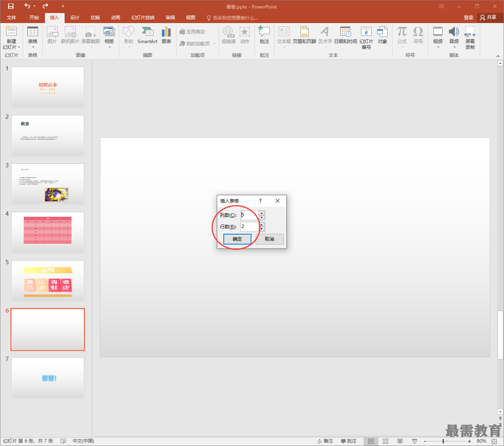Open 应用商店 app store
The height and width of the screenshot is (446, 504).
(x=192, y=32)
